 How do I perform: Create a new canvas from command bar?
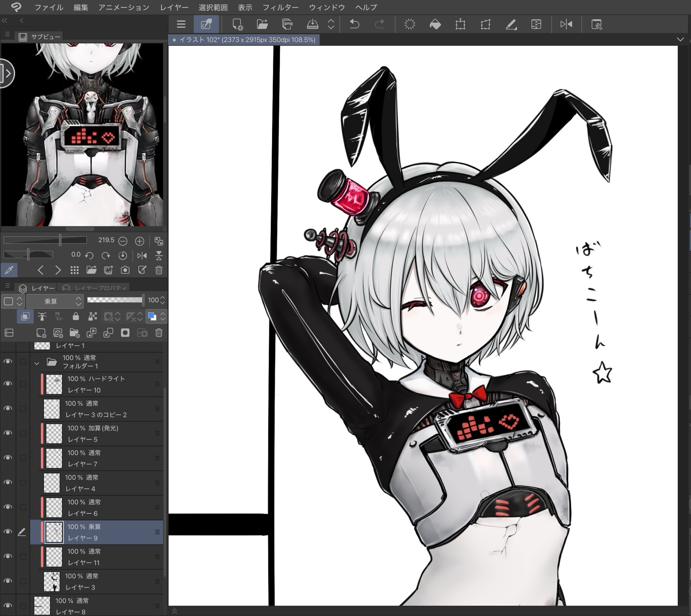pyautogui.click(x=237, y=24)
